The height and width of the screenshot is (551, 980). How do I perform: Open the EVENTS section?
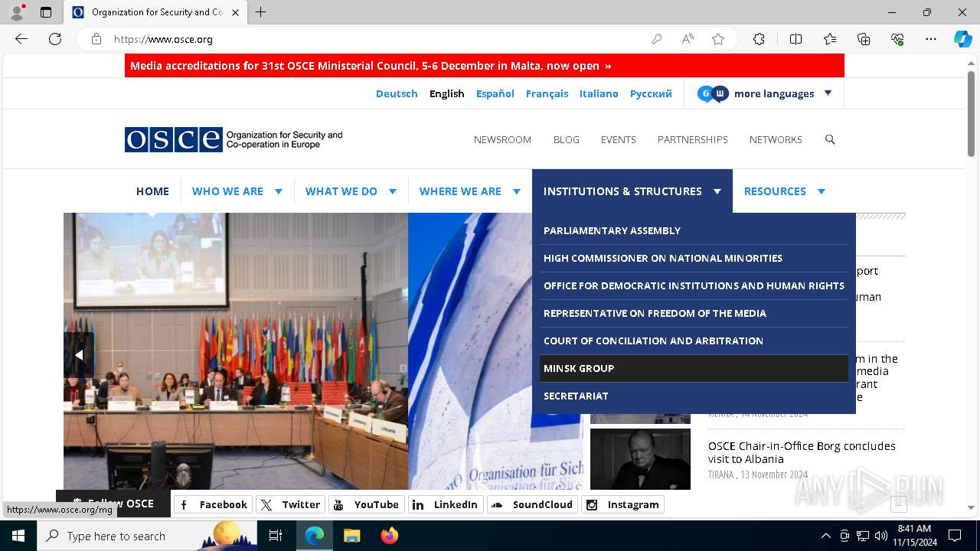coord(619,139)
